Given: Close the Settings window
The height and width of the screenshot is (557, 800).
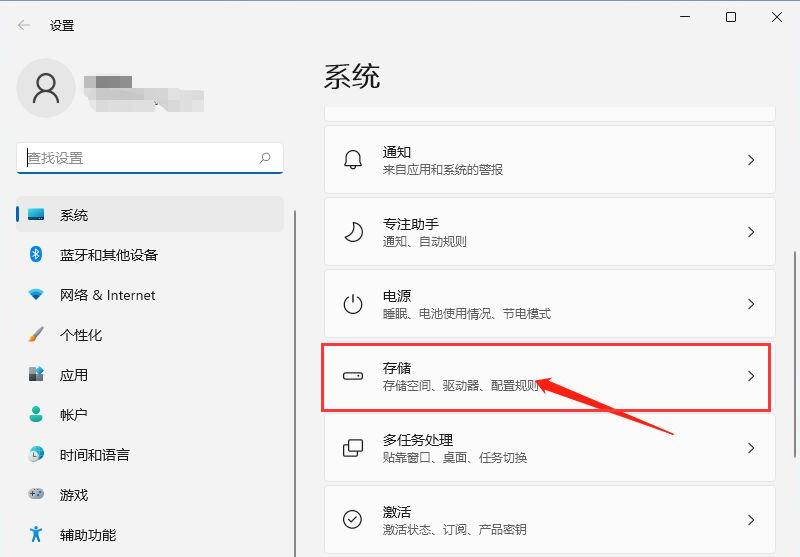Looking at the screenshot, I should (777, 17).
